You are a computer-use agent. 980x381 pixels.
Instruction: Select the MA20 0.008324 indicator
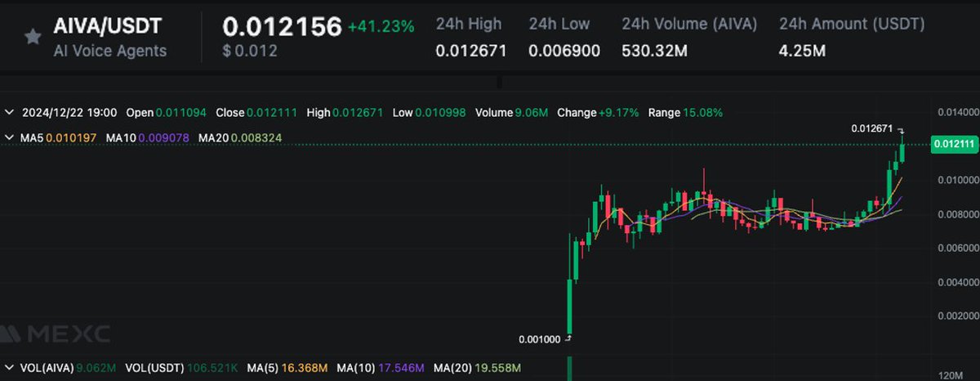click(x=239, y=138)
